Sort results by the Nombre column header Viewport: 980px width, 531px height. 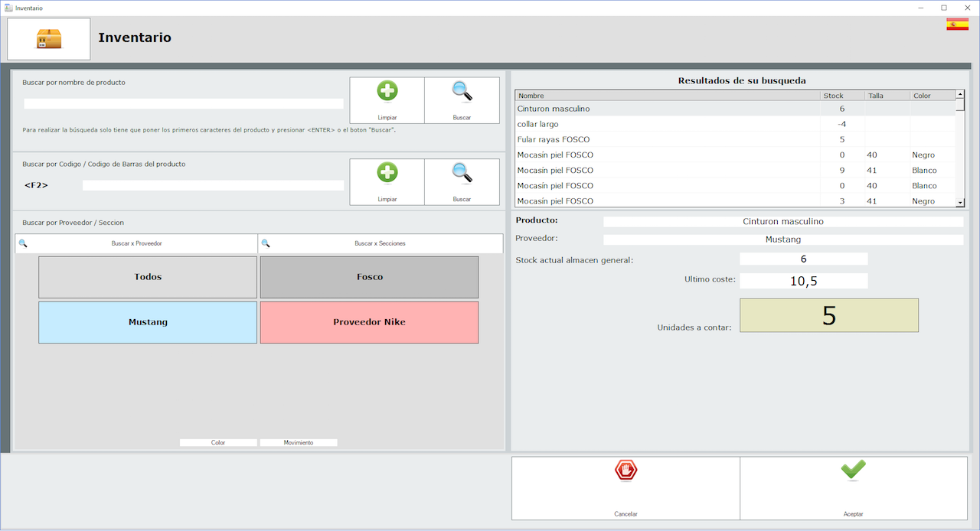pos(666,96)
